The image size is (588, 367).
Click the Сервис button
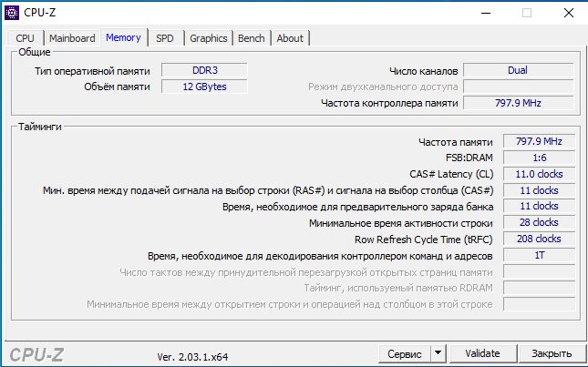[x=404, y=353]
